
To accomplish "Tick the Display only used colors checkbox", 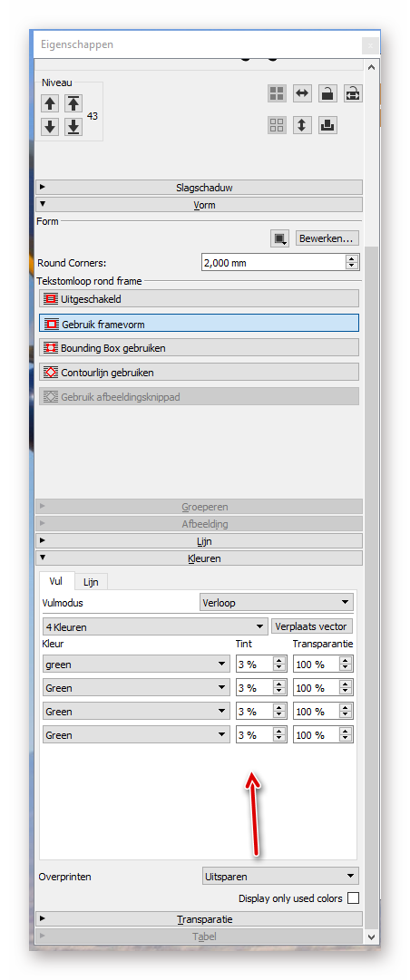I will [353, 898].
